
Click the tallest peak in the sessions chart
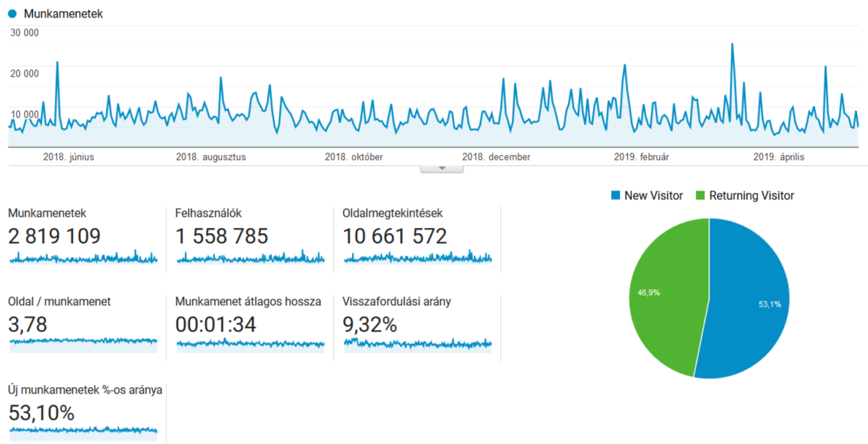tap(731, 45)
